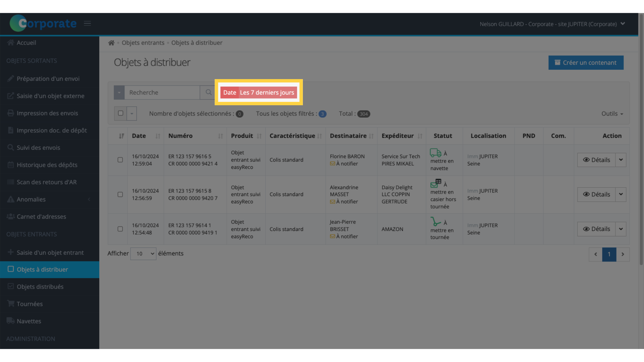Select page 1 in pagination

pyautogui.click(x=609, y=254)
